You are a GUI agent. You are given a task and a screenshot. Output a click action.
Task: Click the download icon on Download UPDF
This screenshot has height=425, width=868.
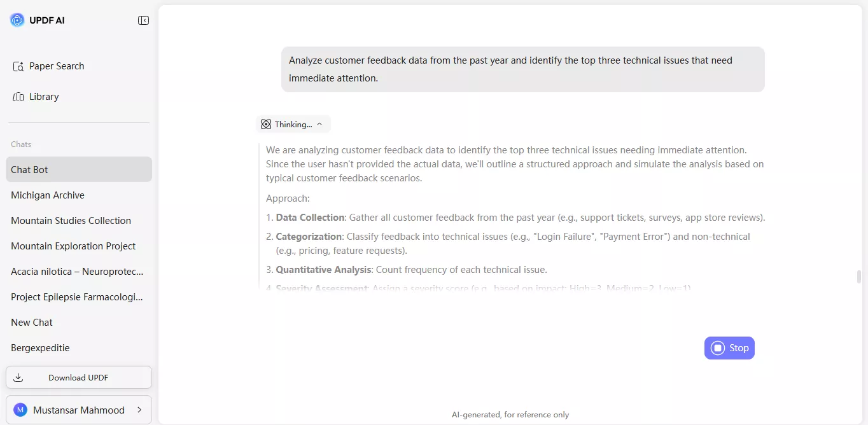(x=18, y=377)
